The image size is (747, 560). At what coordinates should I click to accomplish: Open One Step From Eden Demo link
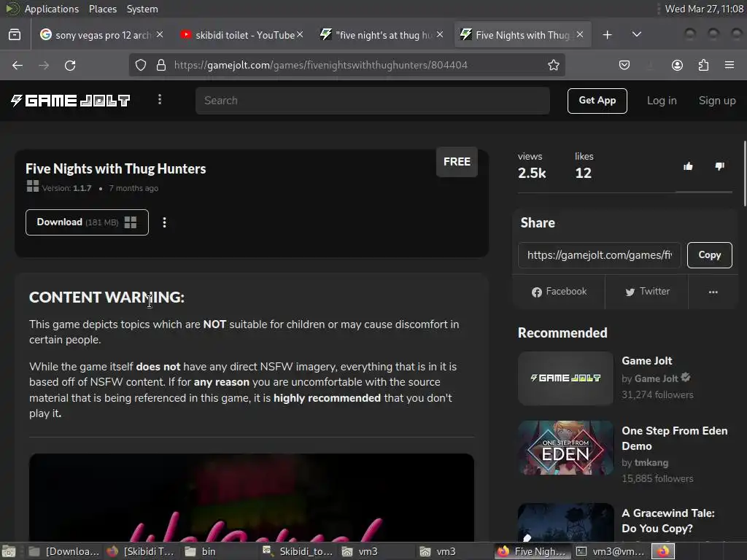674,438
